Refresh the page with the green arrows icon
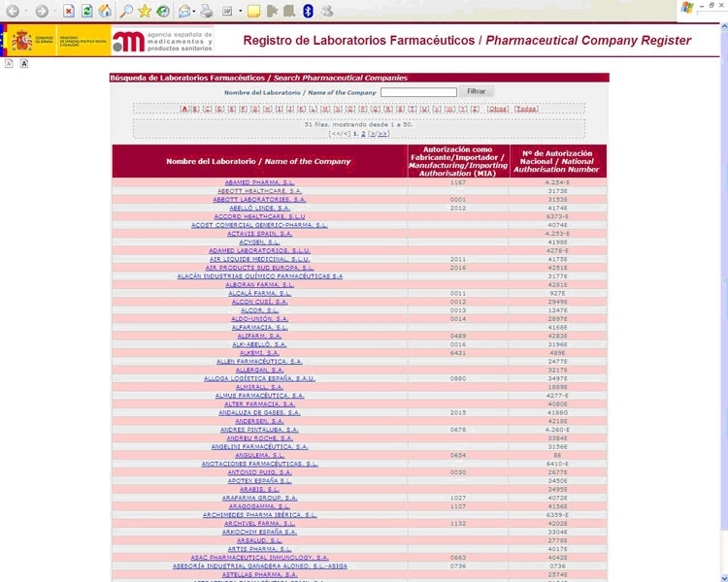Screen dimensions: 728x582 pos(86,11)
